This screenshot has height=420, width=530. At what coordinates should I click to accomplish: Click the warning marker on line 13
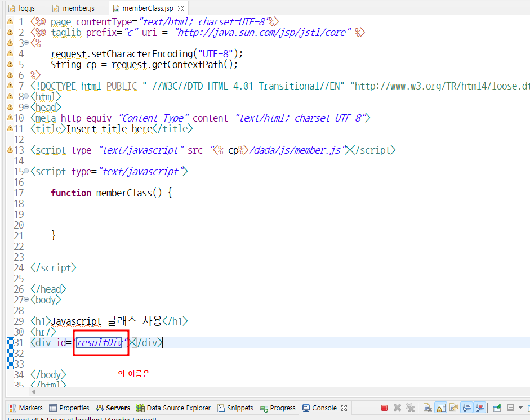(x=10, y=150)
